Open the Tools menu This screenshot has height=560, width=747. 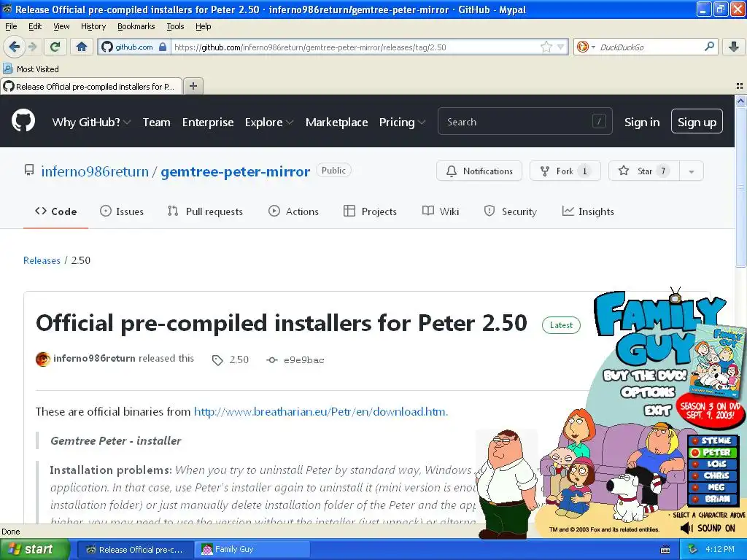click(175, 26)
